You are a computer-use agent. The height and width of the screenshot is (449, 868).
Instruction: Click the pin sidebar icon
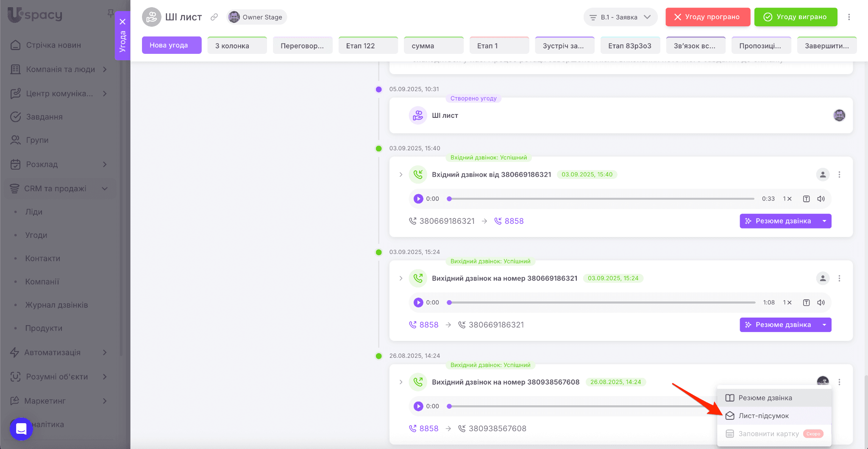(x=111, y=14)
